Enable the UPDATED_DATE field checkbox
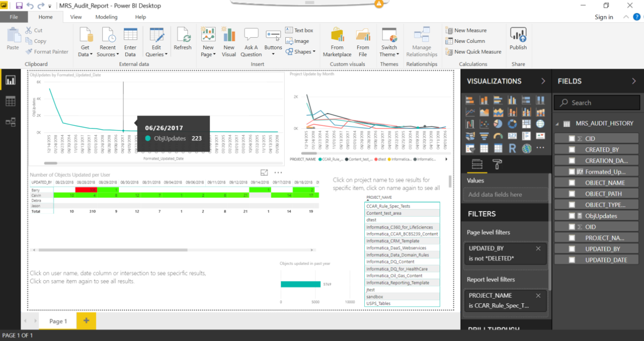644x341 pixels. pos(572,260)
